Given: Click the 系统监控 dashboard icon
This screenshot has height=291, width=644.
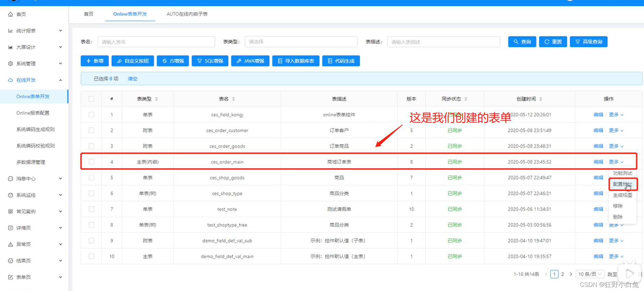Looking at the screenshot, I should [x=11, y=195].
